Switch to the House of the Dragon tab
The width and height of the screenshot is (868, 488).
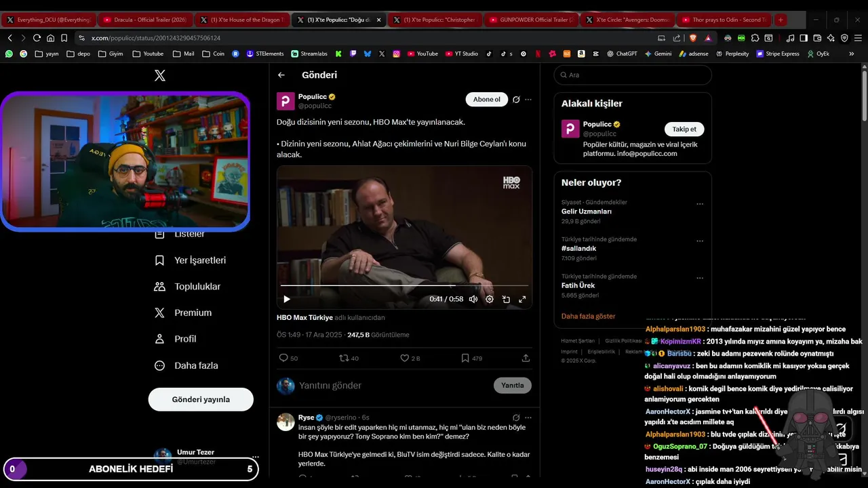pos(242,20)
